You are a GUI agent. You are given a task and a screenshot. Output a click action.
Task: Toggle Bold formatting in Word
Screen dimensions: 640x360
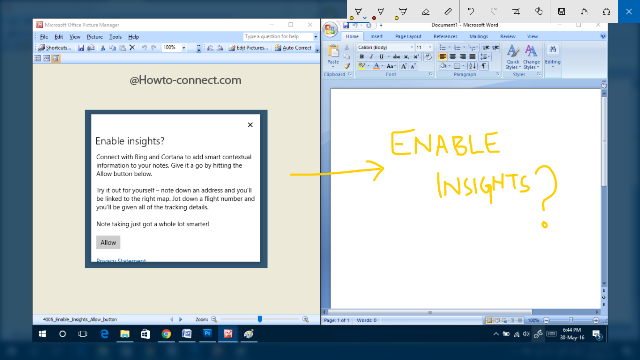click(x=362, y=57)
